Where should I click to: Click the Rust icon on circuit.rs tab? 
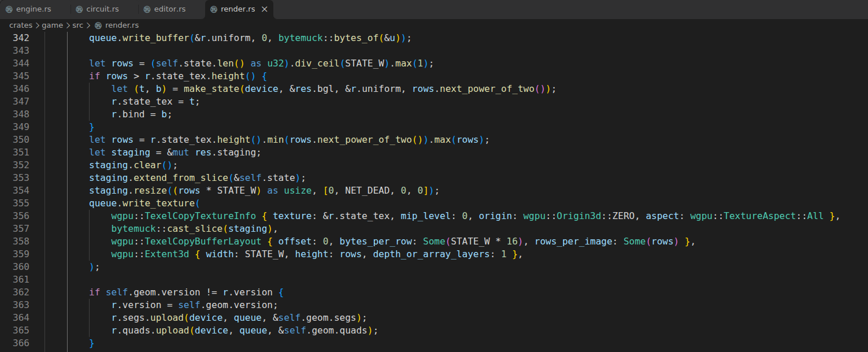point(79,9)
